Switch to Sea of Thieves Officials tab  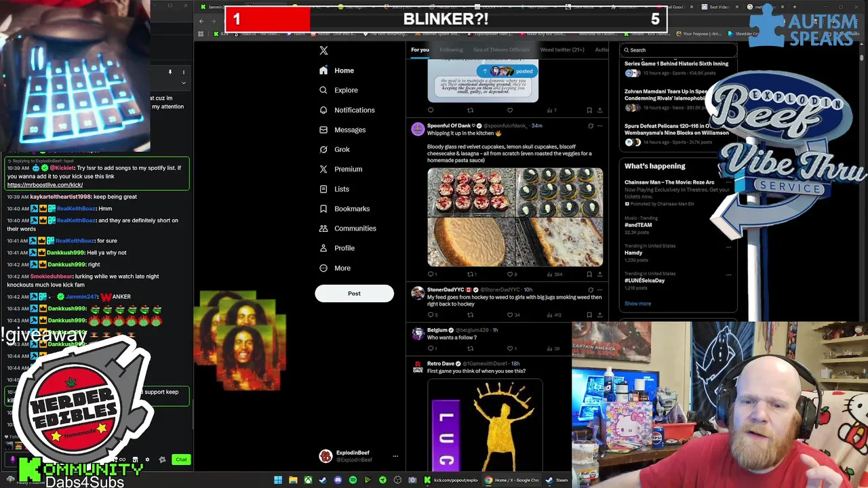[501, 49]
